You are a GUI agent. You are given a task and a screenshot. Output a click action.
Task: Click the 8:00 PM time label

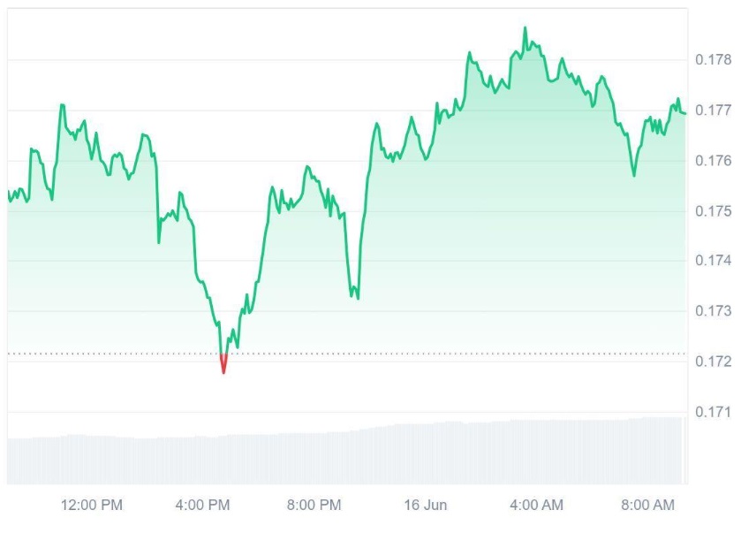[x=314, y=506]
